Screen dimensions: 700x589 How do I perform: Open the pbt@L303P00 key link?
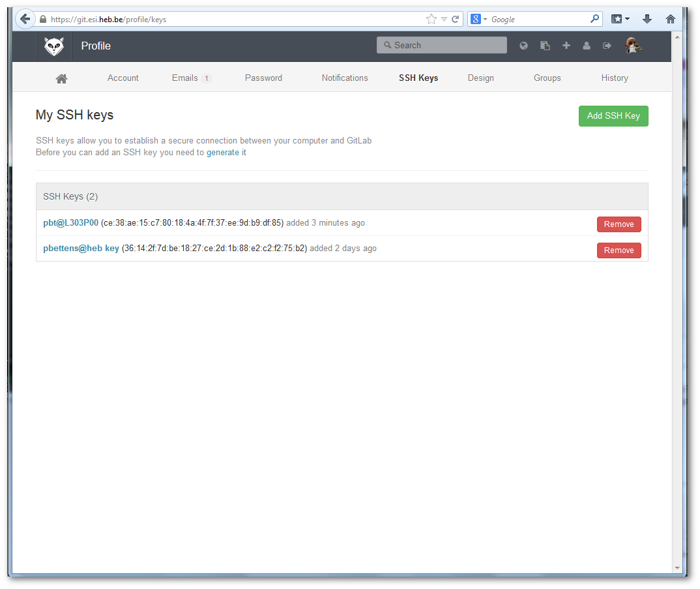70,222
